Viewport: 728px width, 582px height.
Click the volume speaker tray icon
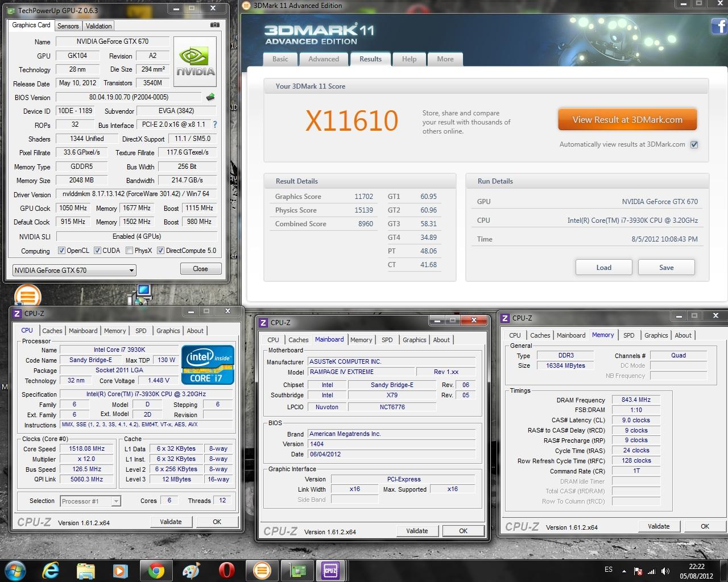point(665,571)
